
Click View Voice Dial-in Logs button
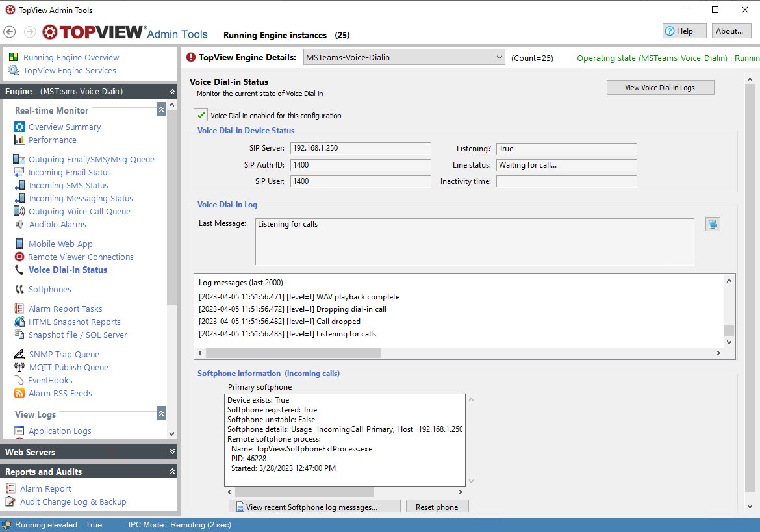pyautogui.click(x=660, y=88)
